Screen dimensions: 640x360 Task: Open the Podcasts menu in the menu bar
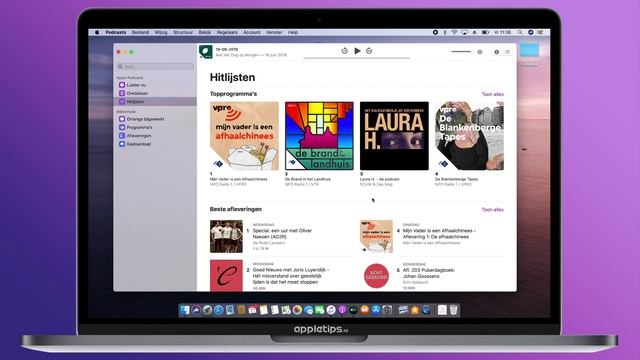pyautogui.click(x=116, y=32)
